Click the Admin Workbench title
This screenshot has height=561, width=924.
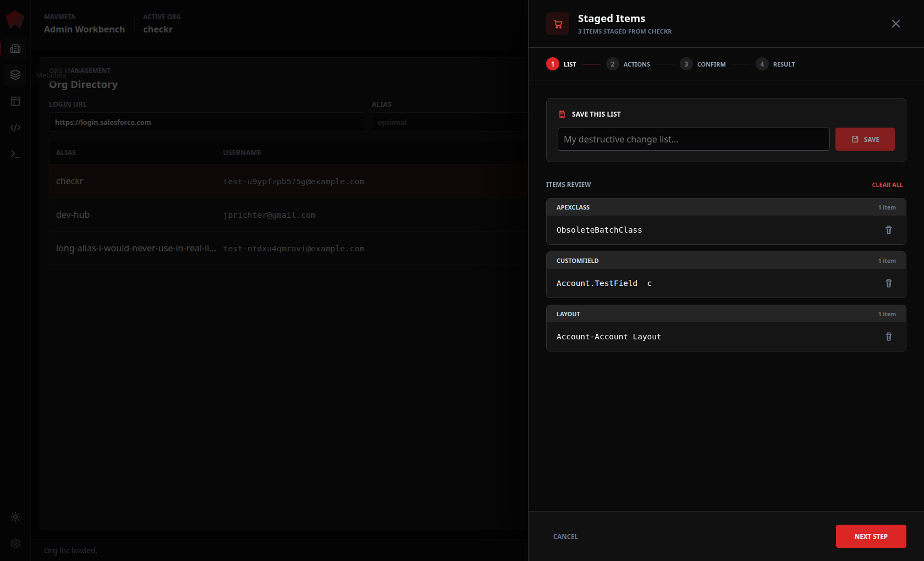84,29
